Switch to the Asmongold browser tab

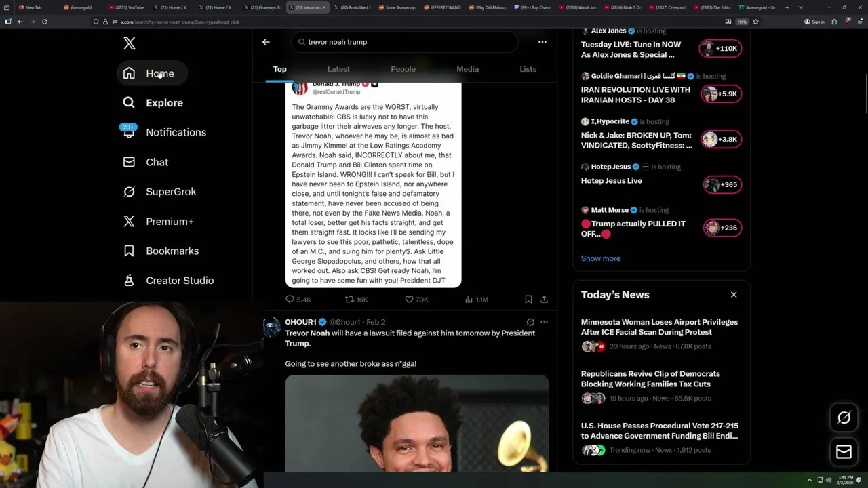pyautogui.click(x=81, y=7)
